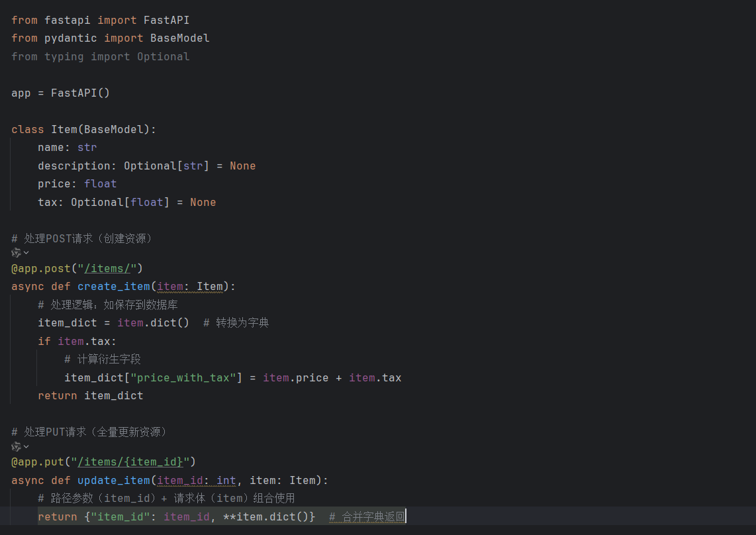Click the "pydantic" module name in the import
Screen dimensions: 756x535
coord(70,38)
